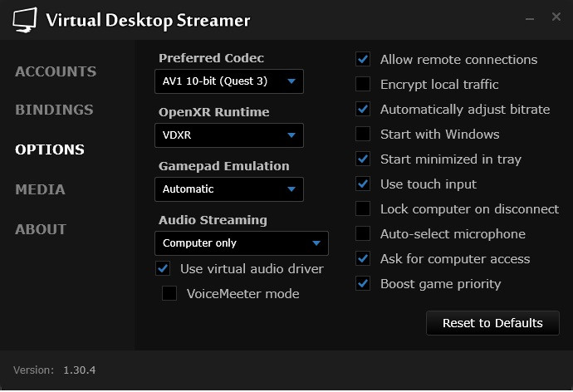This screenshot has height=392, width=573.
Task: Click the Reset to Defaults button
Action: (492, 323)
